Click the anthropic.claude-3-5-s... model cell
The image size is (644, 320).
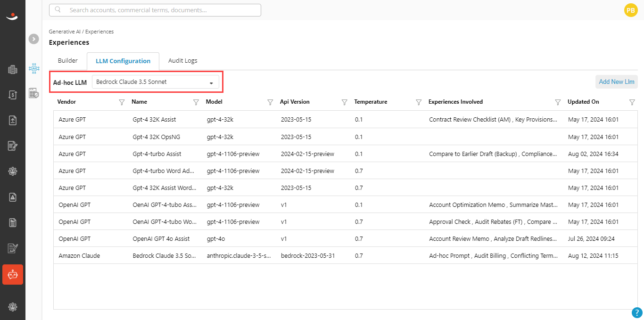(x=239, y=255)
